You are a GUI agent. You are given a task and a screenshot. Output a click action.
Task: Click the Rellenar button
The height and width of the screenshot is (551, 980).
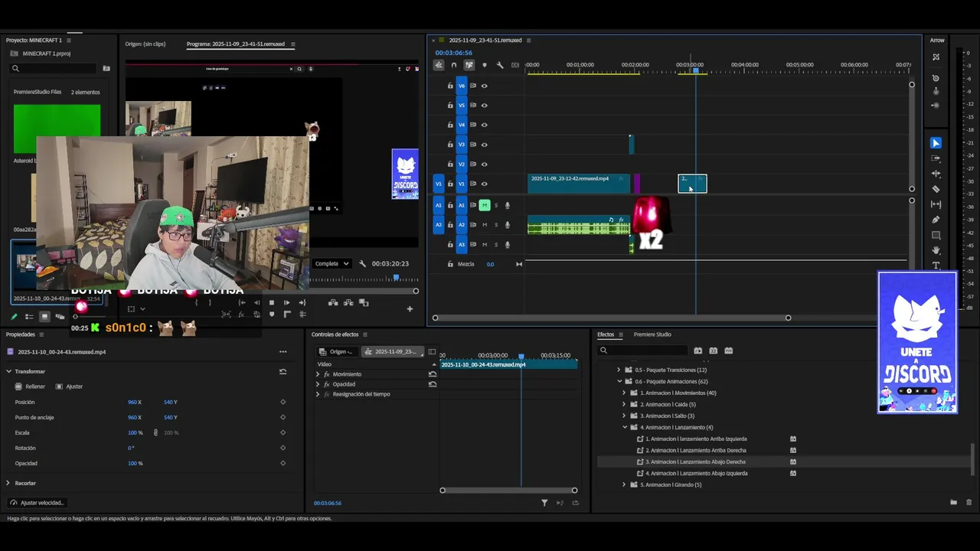[30, 386]
